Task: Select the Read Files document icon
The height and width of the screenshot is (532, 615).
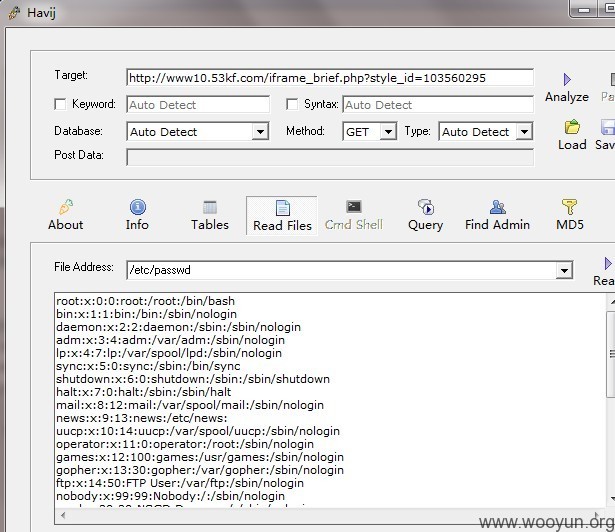Action: tap(283, 208)
